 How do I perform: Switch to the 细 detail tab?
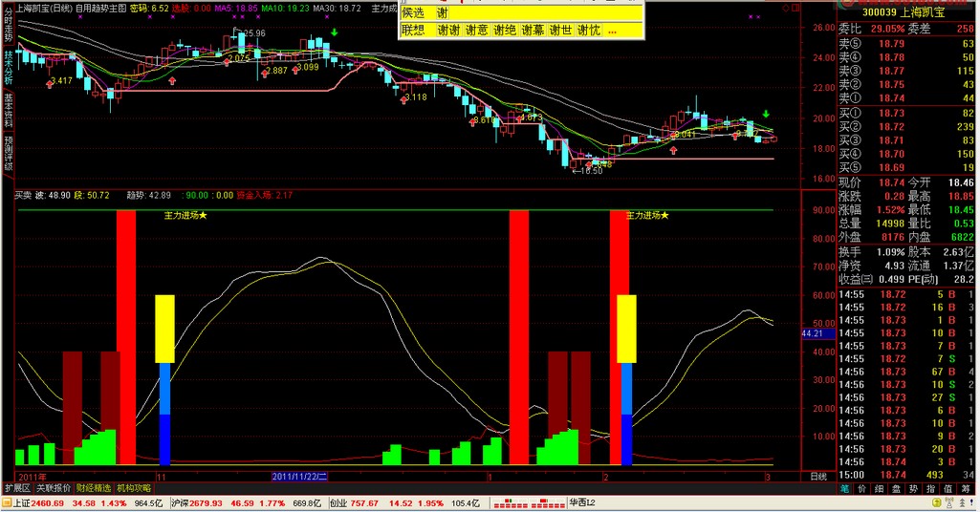coord(880,489)
